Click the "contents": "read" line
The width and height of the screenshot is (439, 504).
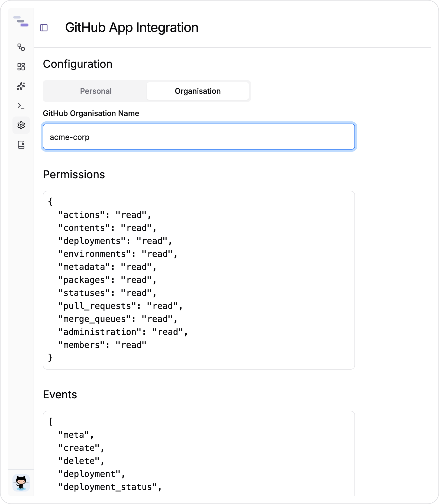(x=107, y=228)
